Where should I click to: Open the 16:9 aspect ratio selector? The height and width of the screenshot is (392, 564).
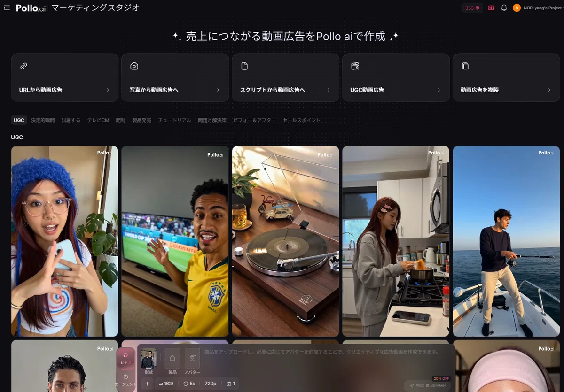click(166, 384)
